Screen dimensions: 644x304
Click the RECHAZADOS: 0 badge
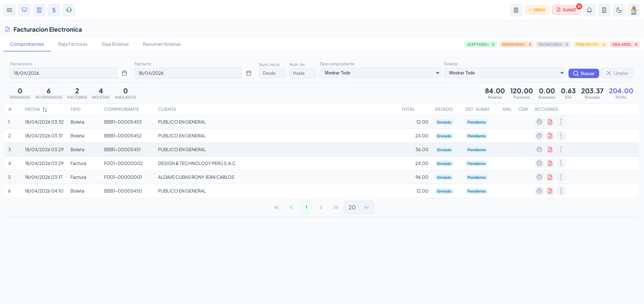553,44
